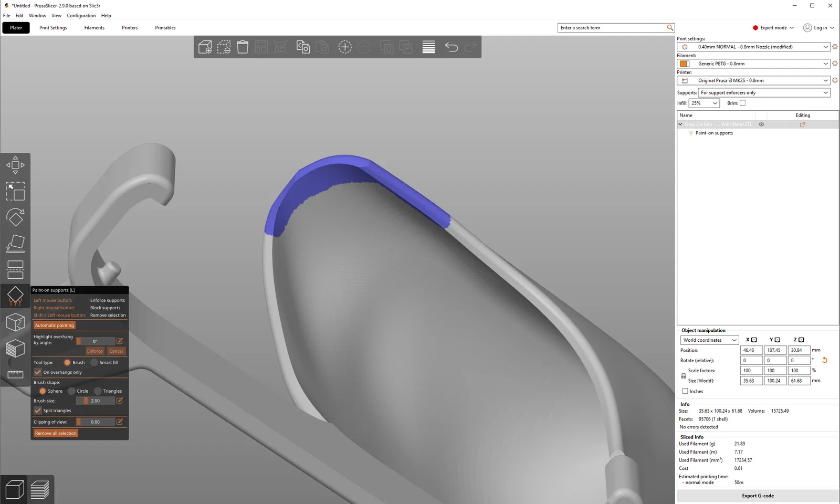This screenshot has width=840, height=504.
Task: Open filament settings gear icon
Action: click(x=835, y=64)
